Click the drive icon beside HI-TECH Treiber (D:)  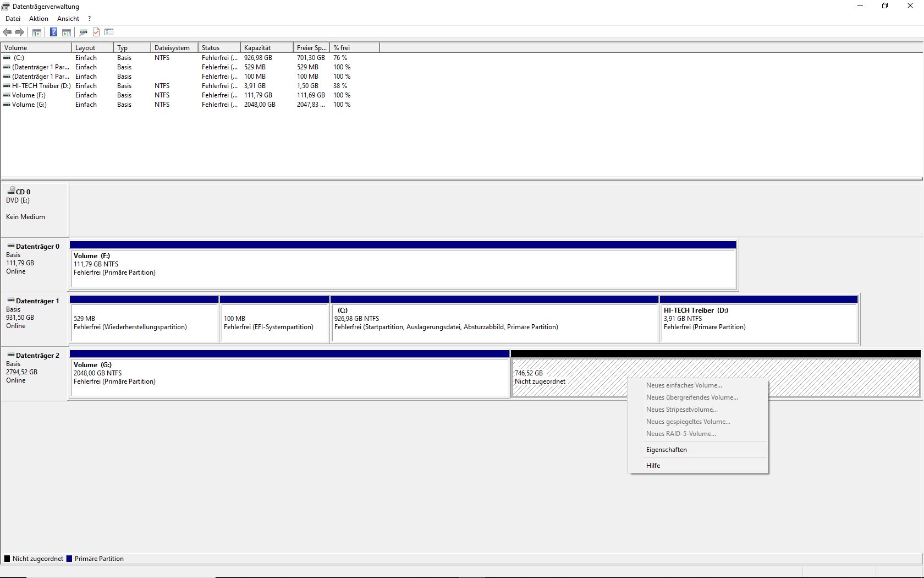pyautogui.click(x=7, y=86)
